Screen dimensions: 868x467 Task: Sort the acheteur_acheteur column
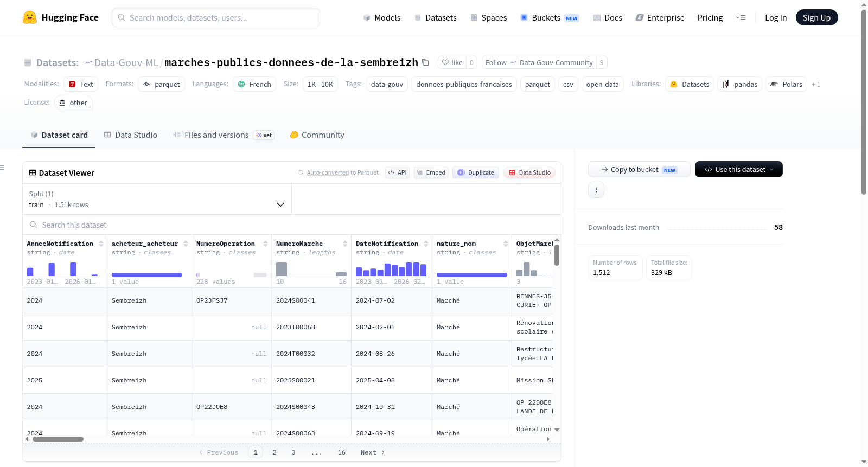[186, 244]
